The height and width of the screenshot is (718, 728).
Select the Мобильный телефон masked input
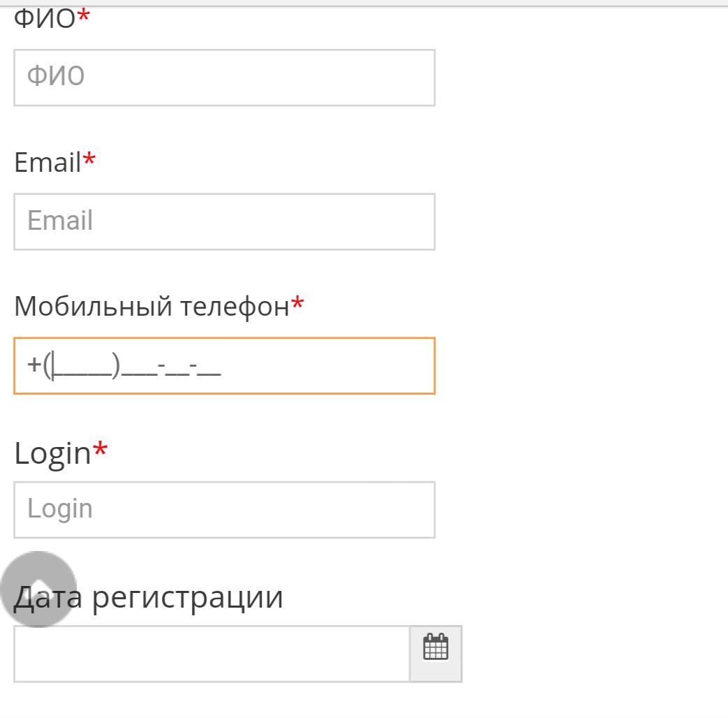[x=224, y=366]
